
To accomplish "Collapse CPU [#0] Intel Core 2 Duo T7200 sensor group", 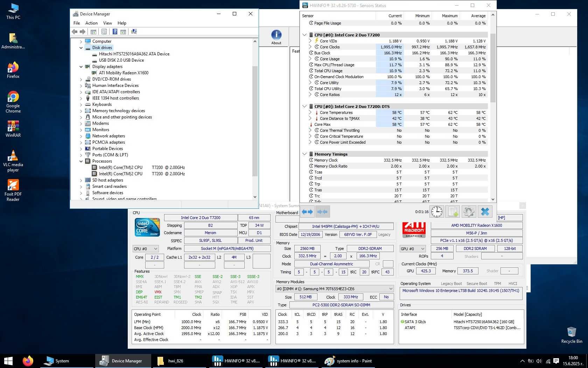I will click(304, 35).
